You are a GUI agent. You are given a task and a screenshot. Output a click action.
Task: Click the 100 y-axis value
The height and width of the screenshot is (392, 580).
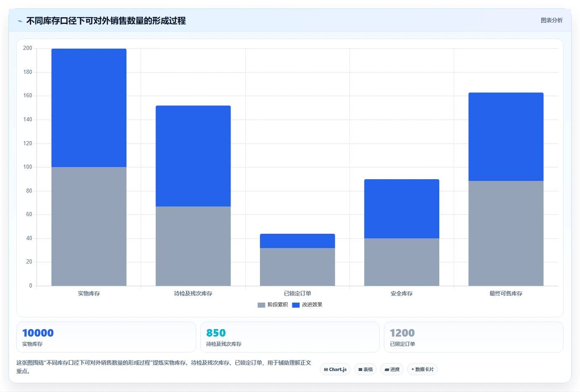(x=28, y=167)
